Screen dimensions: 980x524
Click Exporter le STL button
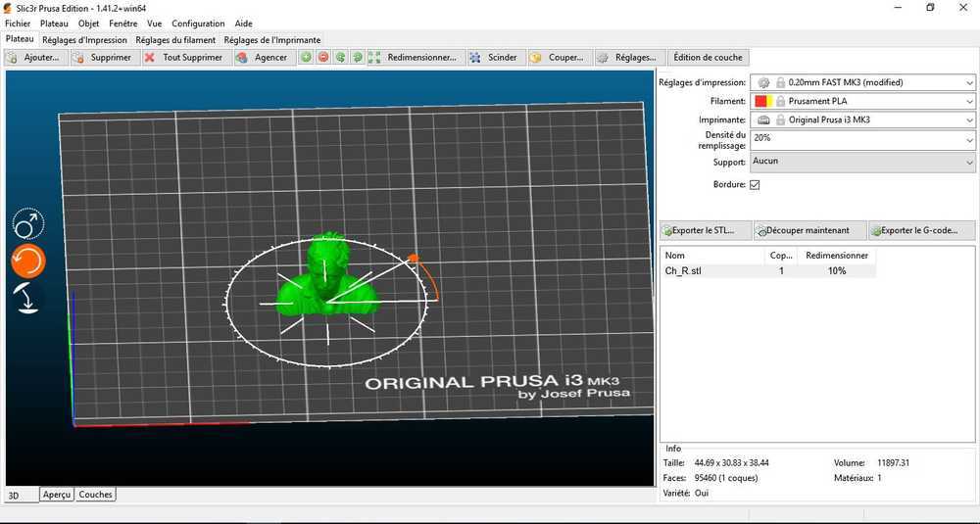(x=706, y=230)
